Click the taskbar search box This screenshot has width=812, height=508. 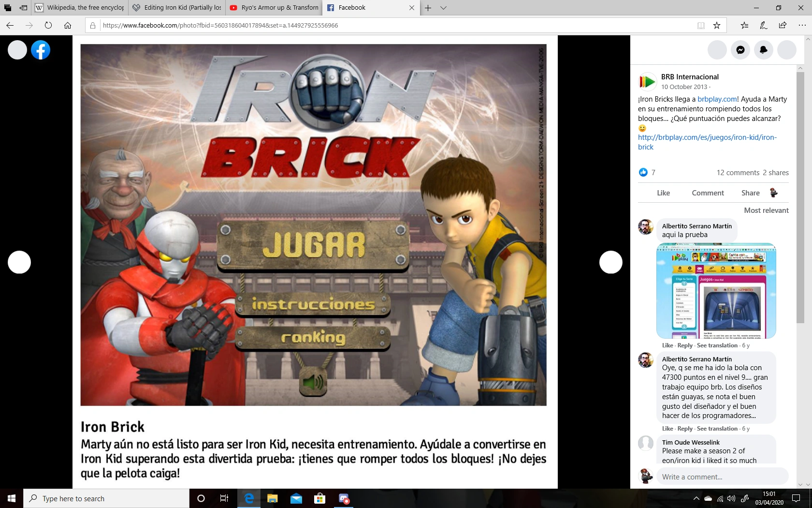point(106,498)
